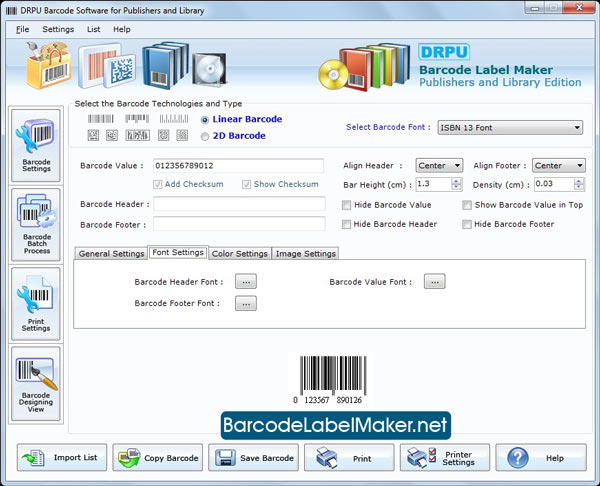Open the Select Barcode Font dropdown

[x=510, y=127]
